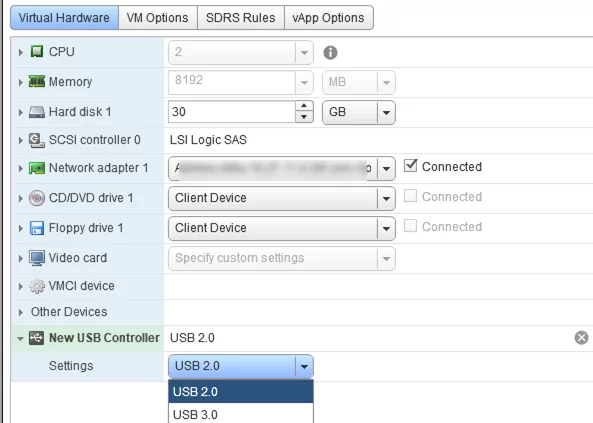Click the USB 2.0 controller summary text
The image size is (593, 423).
(x=192, y=337)
